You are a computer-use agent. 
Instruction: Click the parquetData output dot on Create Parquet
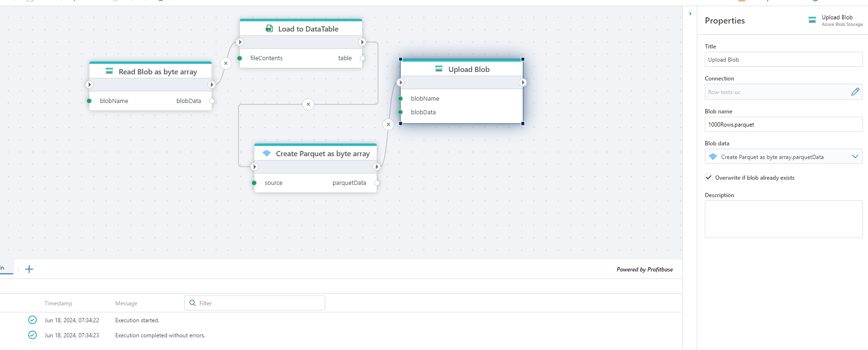377,183
